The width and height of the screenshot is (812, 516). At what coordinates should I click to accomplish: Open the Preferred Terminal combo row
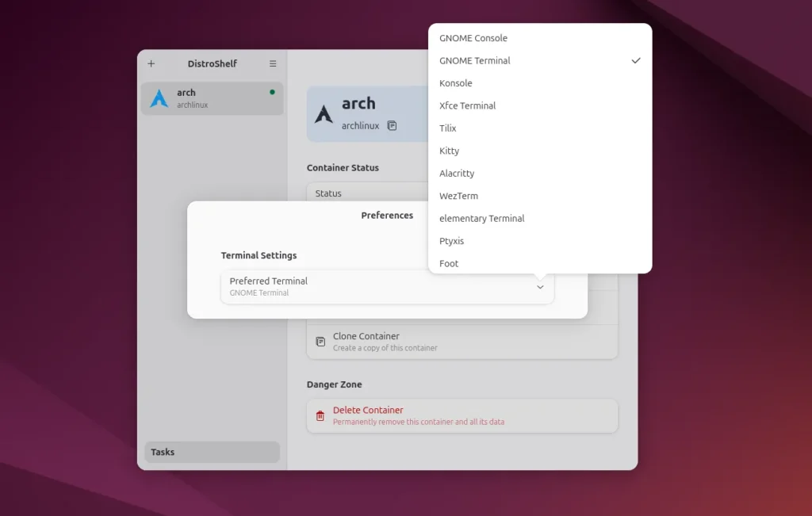(387, 287)
